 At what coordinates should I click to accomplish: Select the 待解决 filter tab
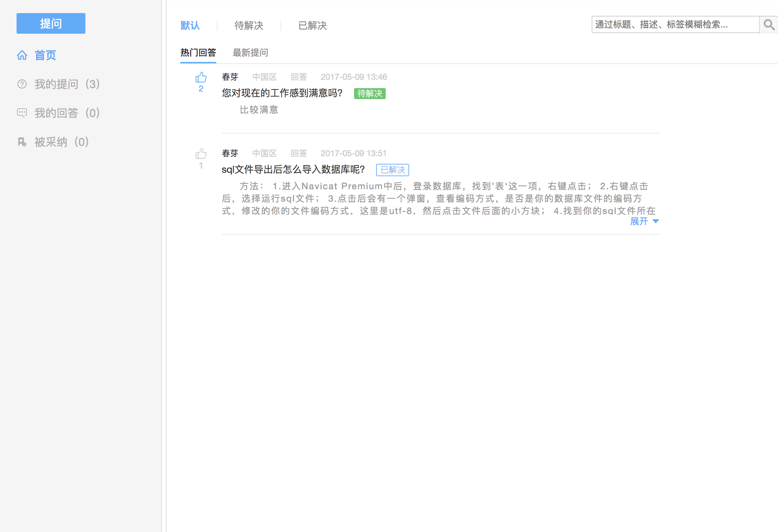point(249,25)
